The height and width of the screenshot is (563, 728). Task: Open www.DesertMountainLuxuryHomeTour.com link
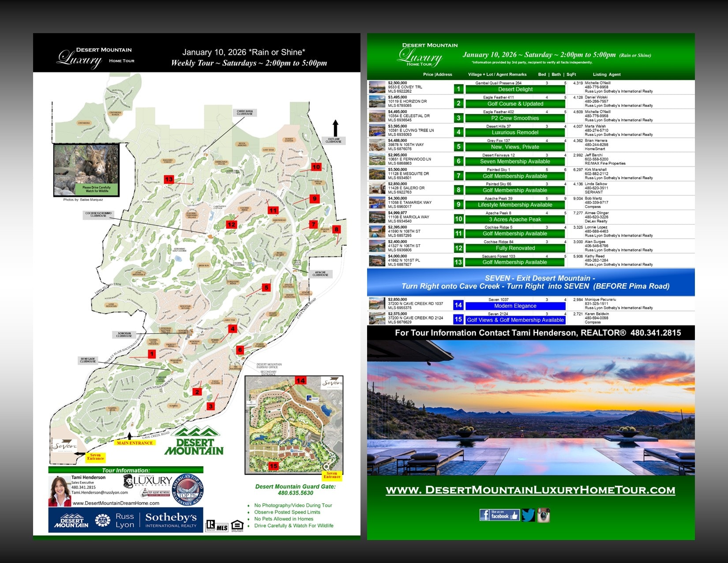pyautogui.click(x=530, y=490)
